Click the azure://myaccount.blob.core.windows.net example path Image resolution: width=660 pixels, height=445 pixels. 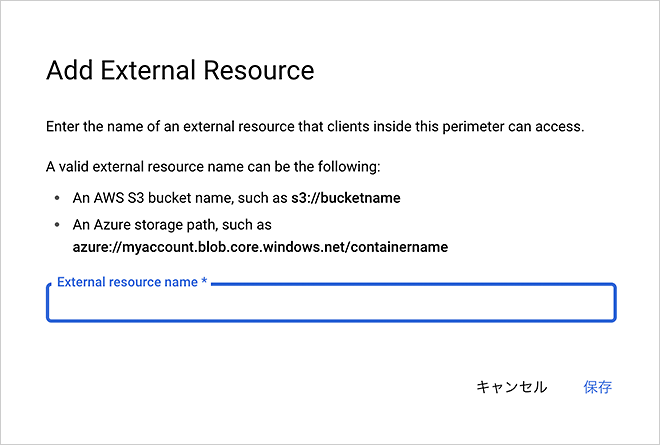click(260, 247)
